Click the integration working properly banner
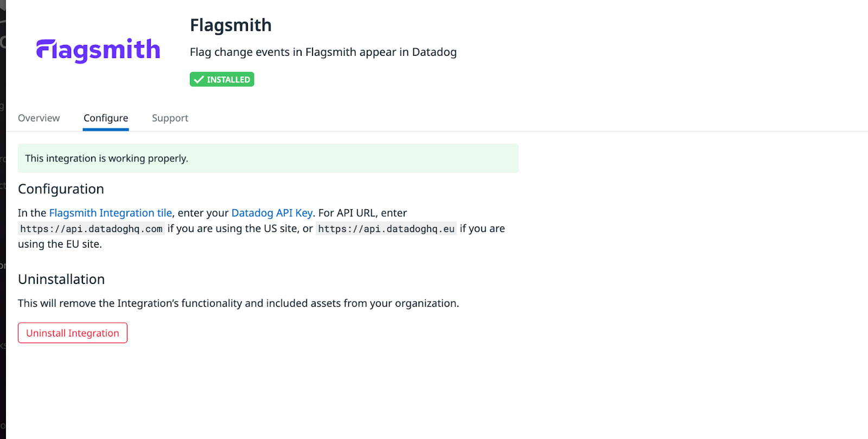Viewport: 868px width, 439px height. coord(268,158)
